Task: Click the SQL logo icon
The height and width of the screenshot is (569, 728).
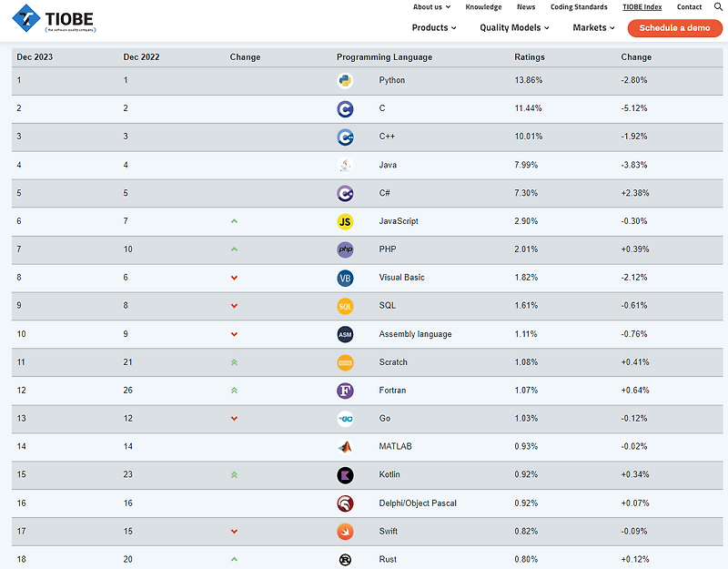Action: coord(345,306)
